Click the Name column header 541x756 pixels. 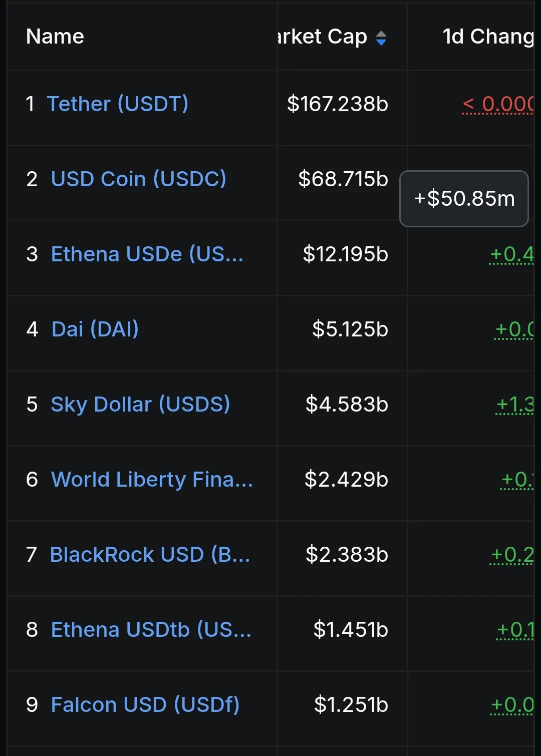(55, 37)
